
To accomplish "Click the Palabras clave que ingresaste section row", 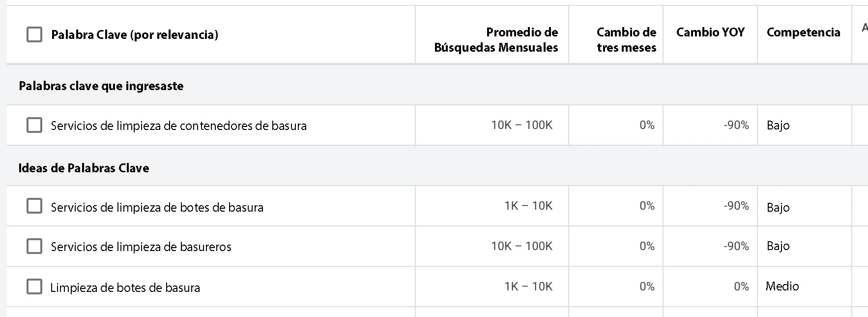I will pos(101,86).
